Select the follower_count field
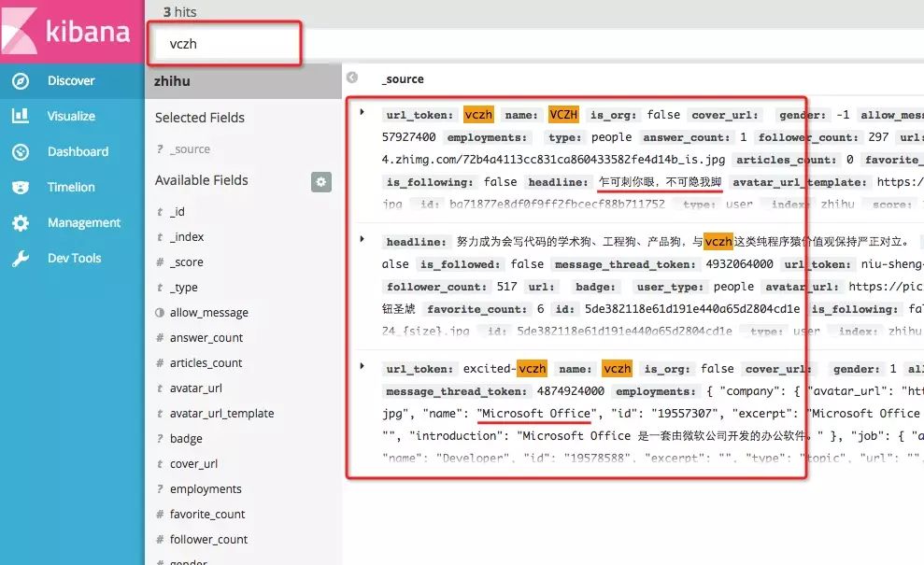Viewport: 924px width, 565px height. [208, 540]
